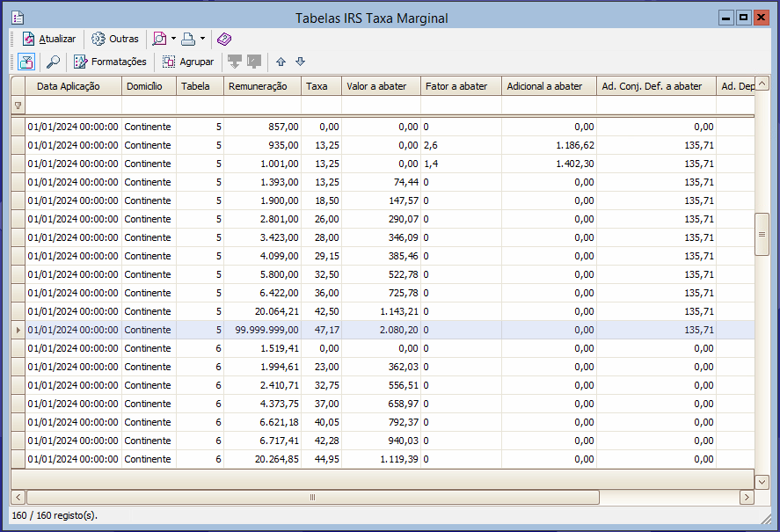Click the magnifying glass search icon
The width and height of the screenshot is (780, 532).
click(53, 62)
